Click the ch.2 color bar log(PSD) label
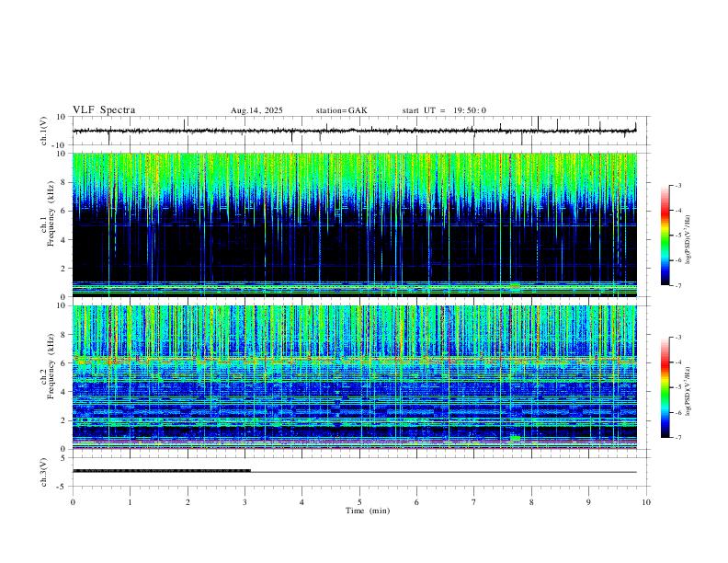The image size is (728, 563). [x=688, y=392]
